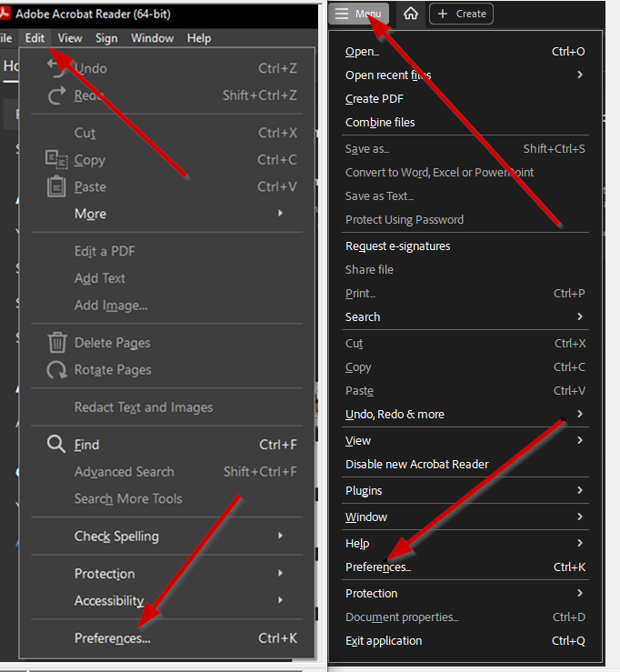Viewport: 620px width, 672px height.
Task: Click the Find magnifier icon
Action: click(x=57, y=445)
